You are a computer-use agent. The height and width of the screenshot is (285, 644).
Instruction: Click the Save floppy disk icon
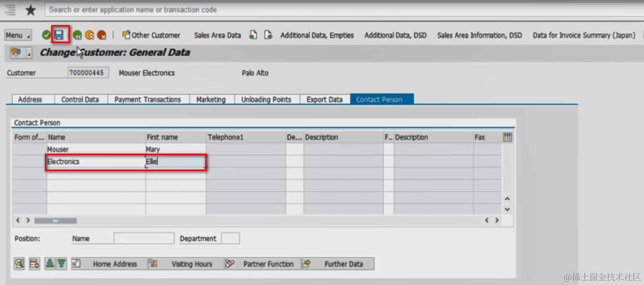pyautogui.click(x=59, y=35)
